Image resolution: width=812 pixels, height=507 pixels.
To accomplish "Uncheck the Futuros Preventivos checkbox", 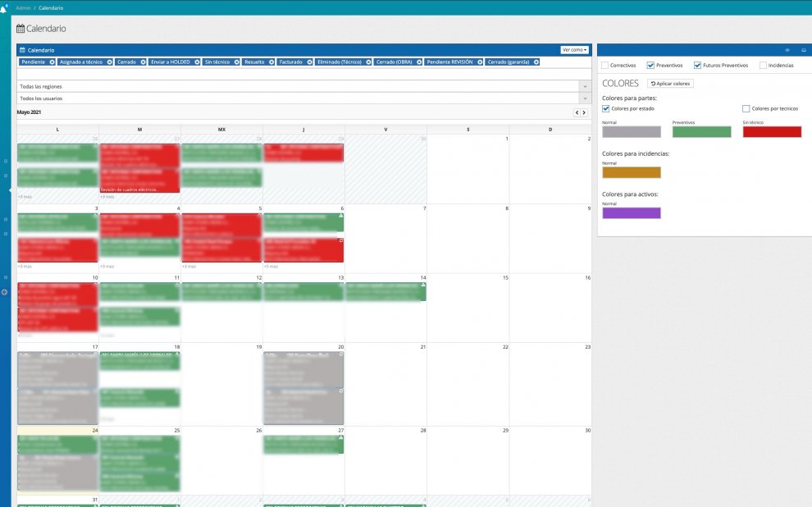I will point(697,66).
